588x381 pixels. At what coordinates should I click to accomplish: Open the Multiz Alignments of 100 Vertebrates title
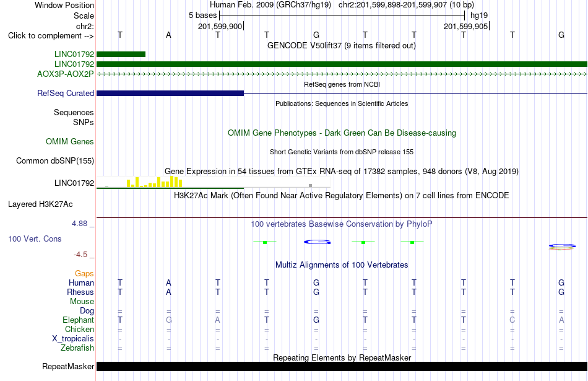342,265
